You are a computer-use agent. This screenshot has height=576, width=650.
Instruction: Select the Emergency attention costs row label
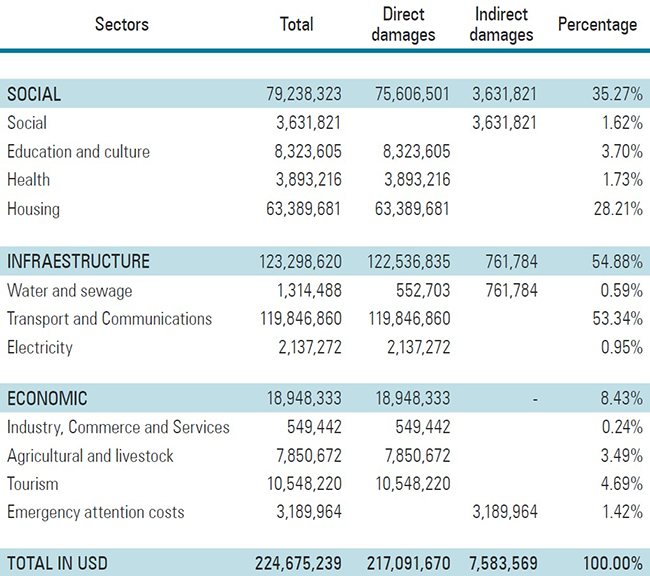click(x=95, y=512)
